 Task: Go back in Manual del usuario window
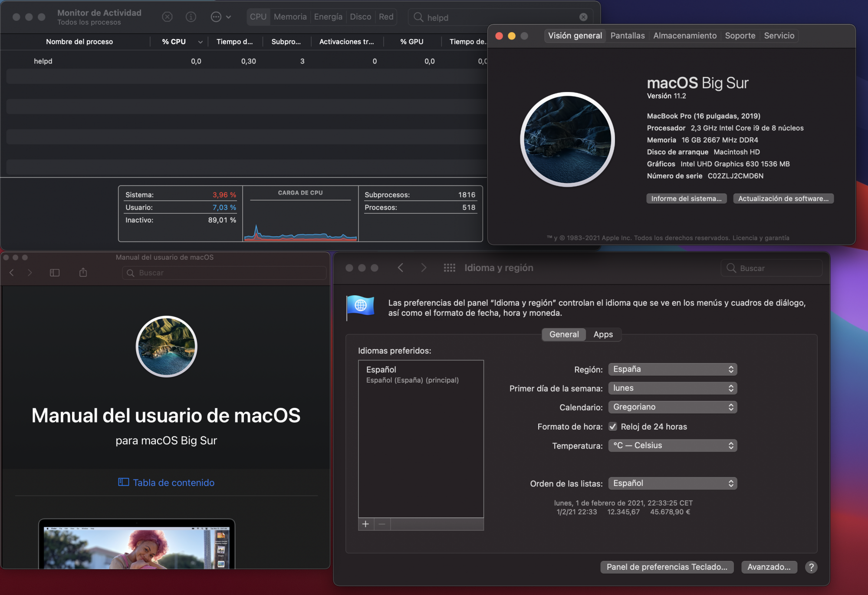click(x=12, y=273)
